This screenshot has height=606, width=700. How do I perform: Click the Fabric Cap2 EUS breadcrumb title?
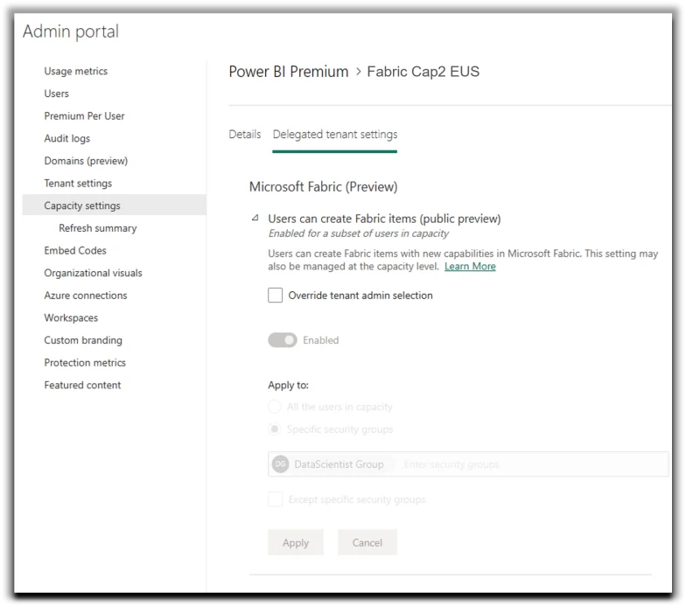423,72
